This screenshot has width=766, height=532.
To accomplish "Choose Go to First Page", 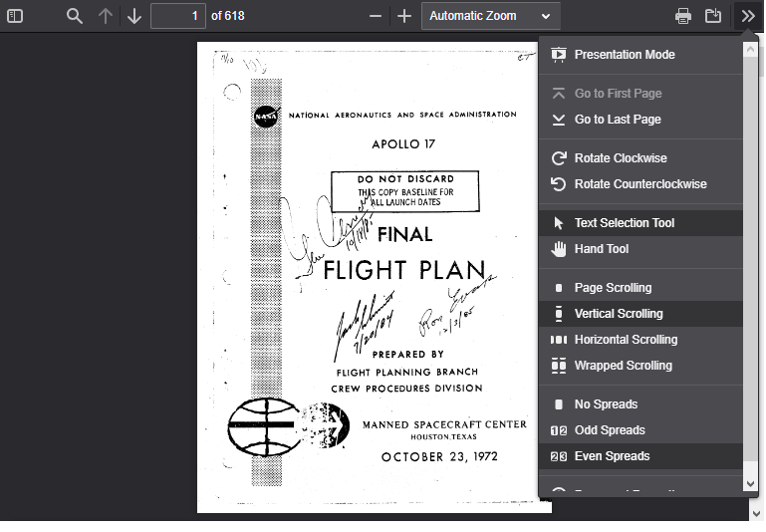I will [640, 94].
